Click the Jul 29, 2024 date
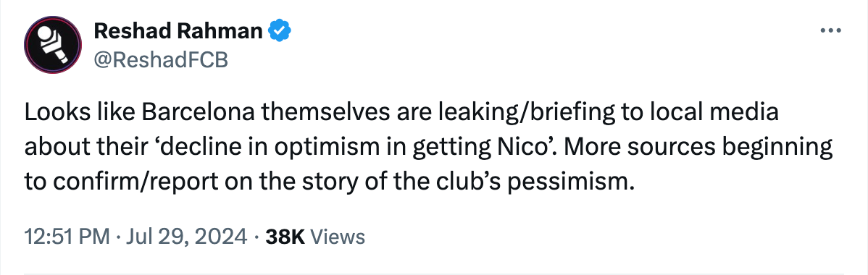 (x=185, y=236)
